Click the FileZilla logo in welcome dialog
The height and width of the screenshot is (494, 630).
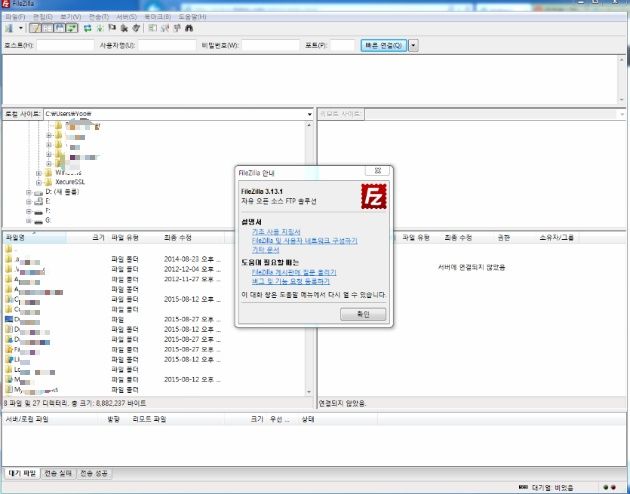click(374, 196)
